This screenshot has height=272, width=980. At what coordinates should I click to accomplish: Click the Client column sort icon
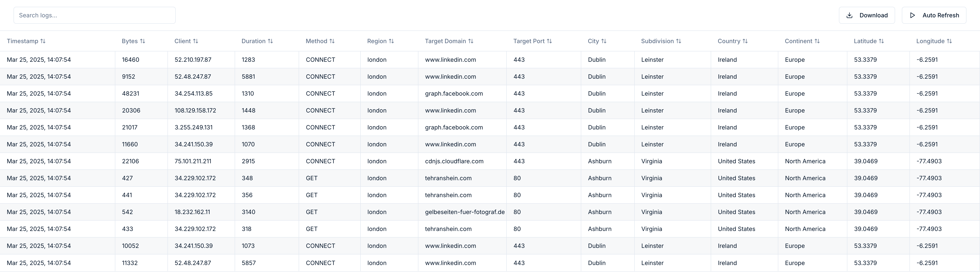click(x=196, y=41)
